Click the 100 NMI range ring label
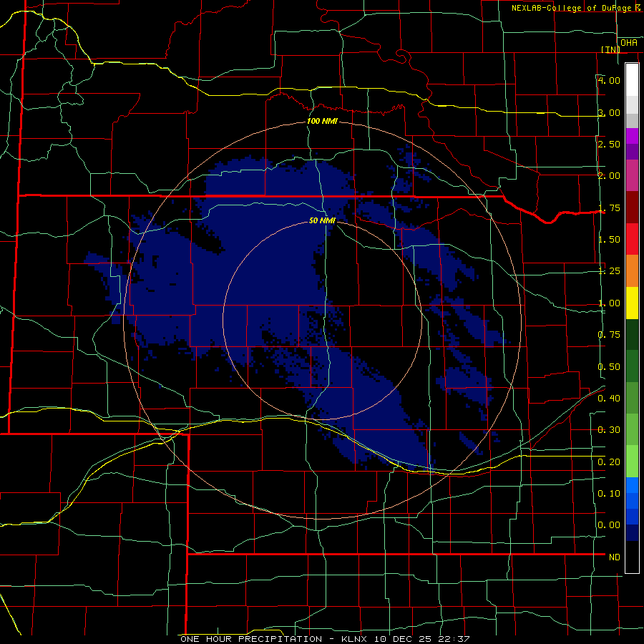This screenshot has width=644, height=644. [x=323, y=121]
